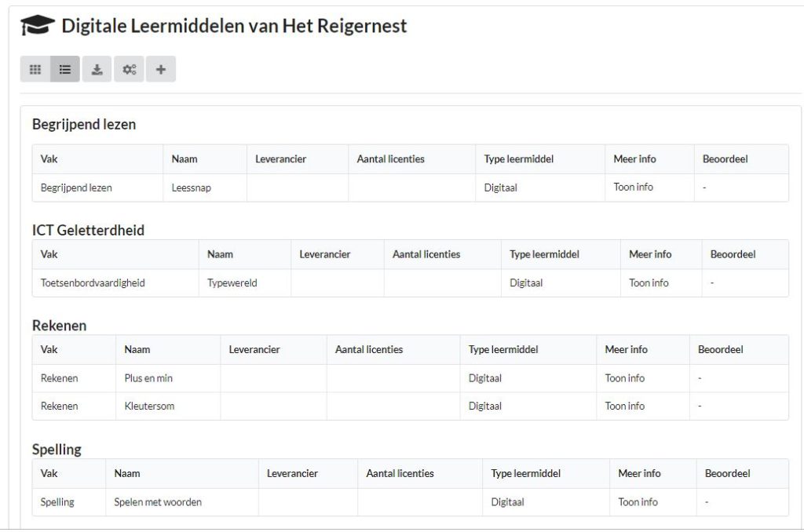Click the Kleutersom cell
This screenshot has height=532, width=804.
coord(168,406)
